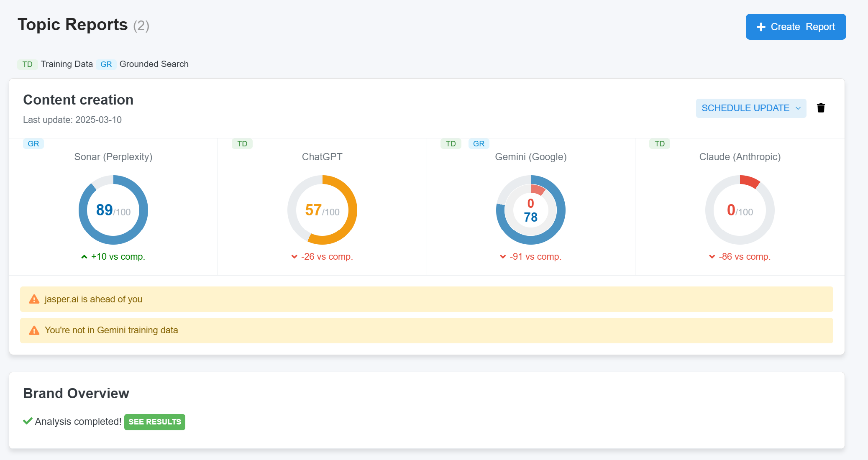Delete the Content creation report via trash icon

(x=821, y=108)
